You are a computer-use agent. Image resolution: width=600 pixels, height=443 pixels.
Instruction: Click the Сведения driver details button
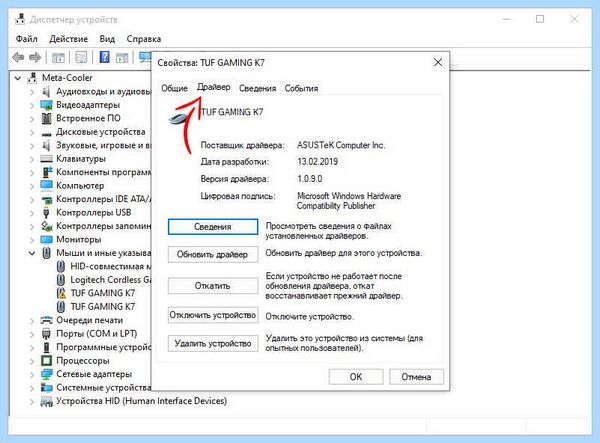[x=213, y=226]
